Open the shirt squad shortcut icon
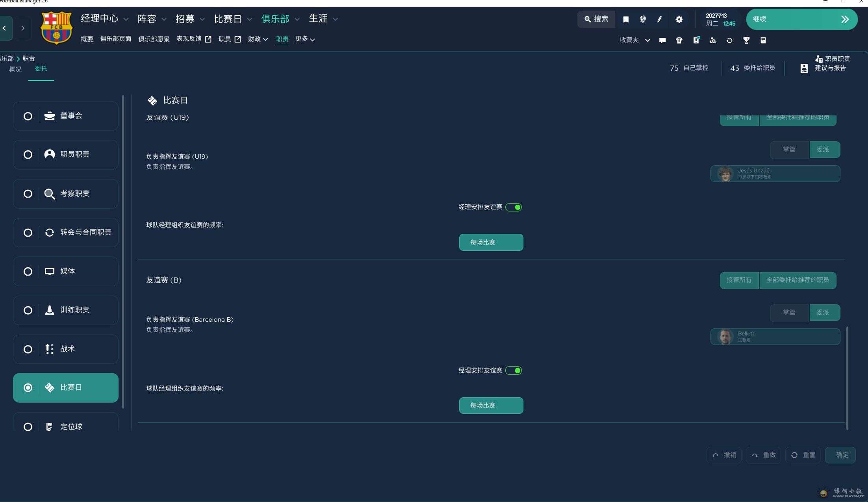 pos(679,40)
